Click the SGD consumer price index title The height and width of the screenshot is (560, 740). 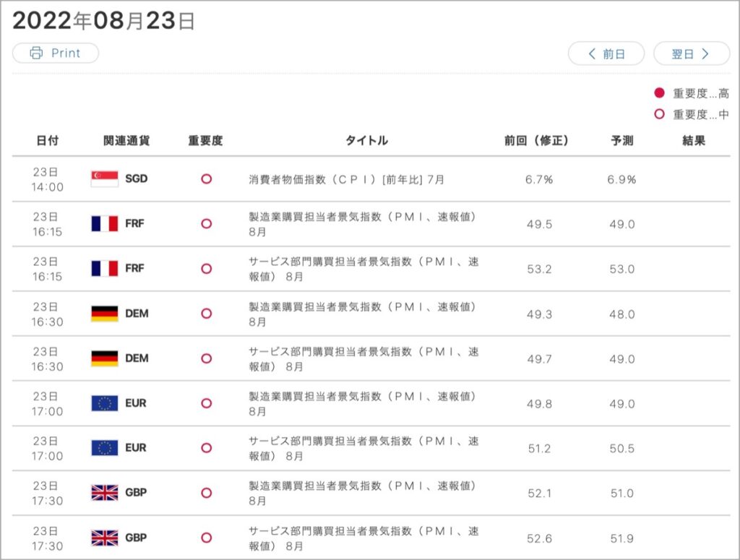[346, 179]
